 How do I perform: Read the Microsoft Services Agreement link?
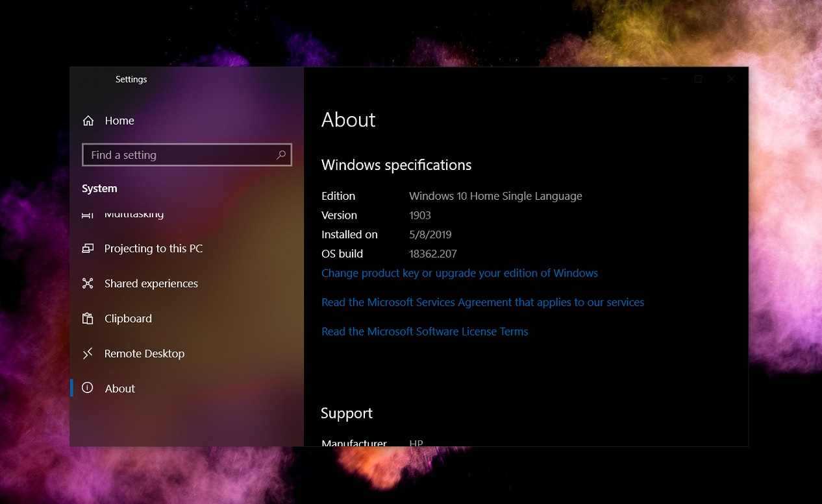[483, 302]
